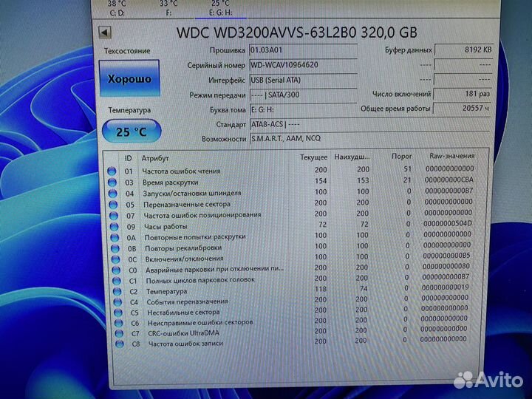Click status circle for attribute C8

[120, 344]
